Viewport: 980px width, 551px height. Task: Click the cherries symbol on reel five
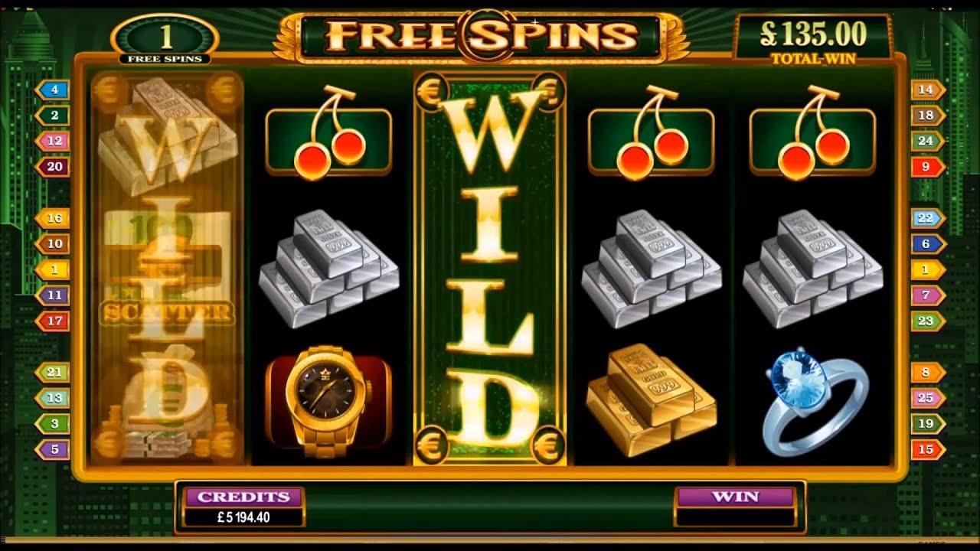[x=812, y=133]
